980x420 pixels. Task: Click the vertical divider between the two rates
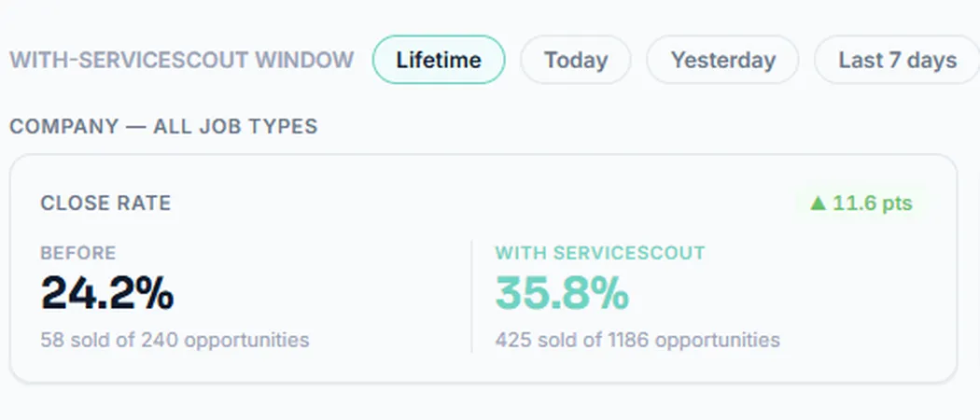pyautogui.click(x=471, y=296)
